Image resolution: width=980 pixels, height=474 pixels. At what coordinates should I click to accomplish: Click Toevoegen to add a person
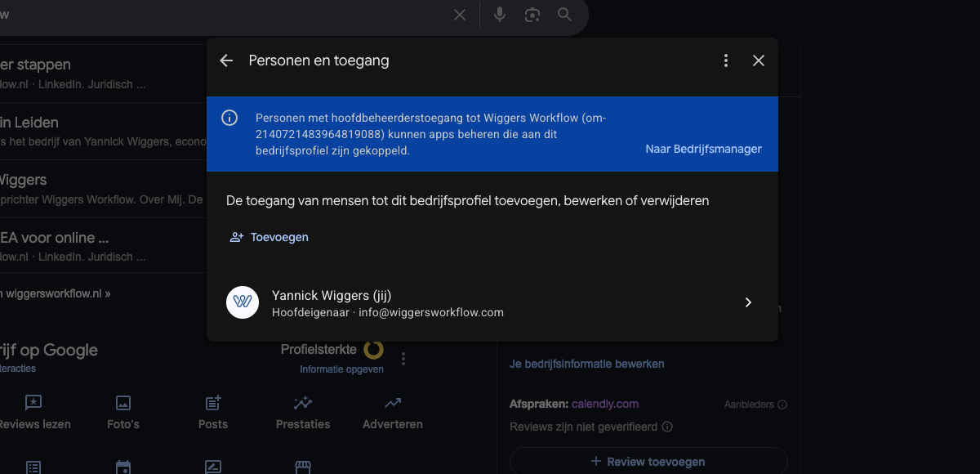pos(269,237)
